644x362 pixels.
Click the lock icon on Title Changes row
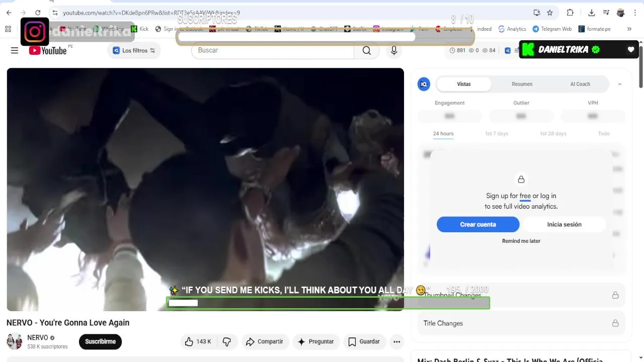615,323
